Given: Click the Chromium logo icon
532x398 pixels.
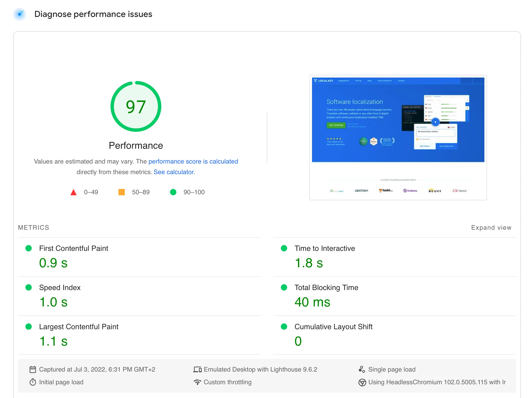Looking at the screenshot, I should [x=362, y=382].
